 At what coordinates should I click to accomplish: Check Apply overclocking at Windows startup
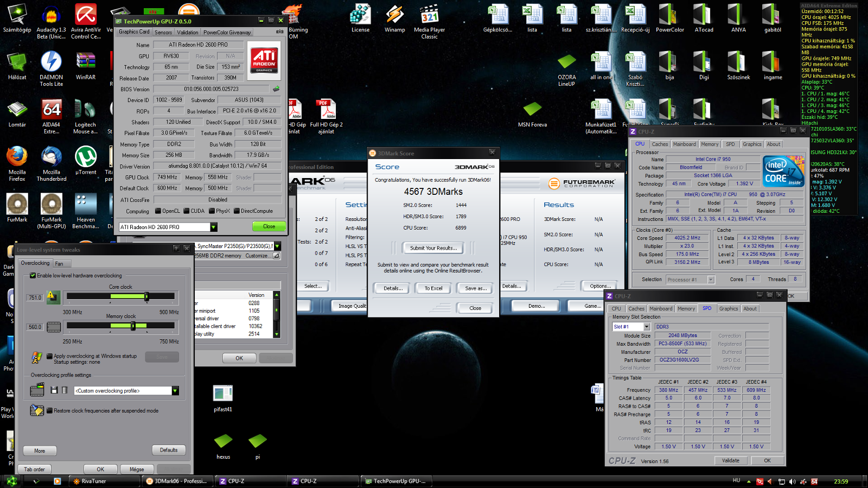pos(49,356)
